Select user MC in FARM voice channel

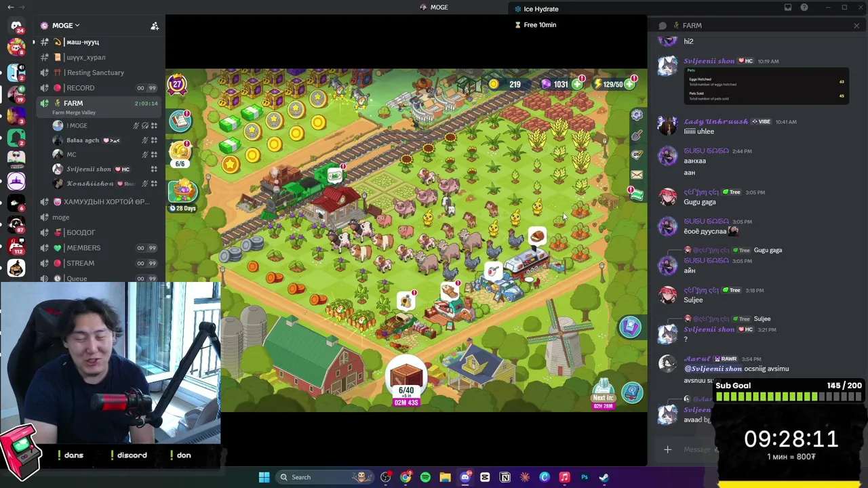pyautogui.click(x=105, y=155)
